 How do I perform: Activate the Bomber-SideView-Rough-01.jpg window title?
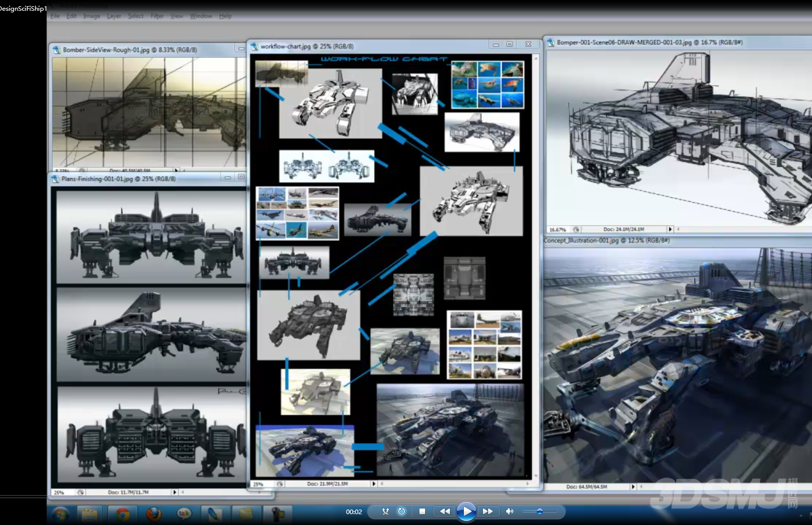(130, 50)
